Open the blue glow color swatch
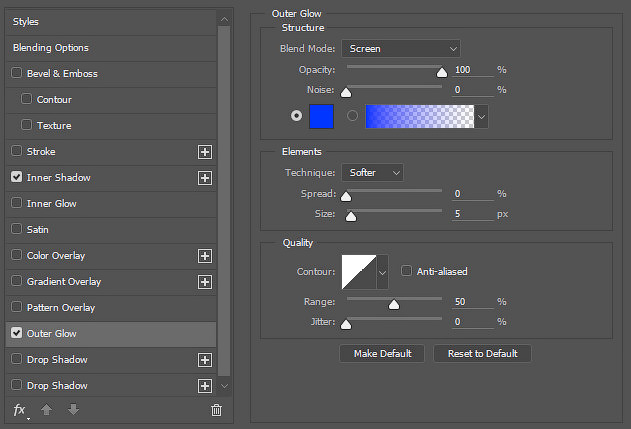Viewport: 631px width, 429px height. (x=322, y=116)
